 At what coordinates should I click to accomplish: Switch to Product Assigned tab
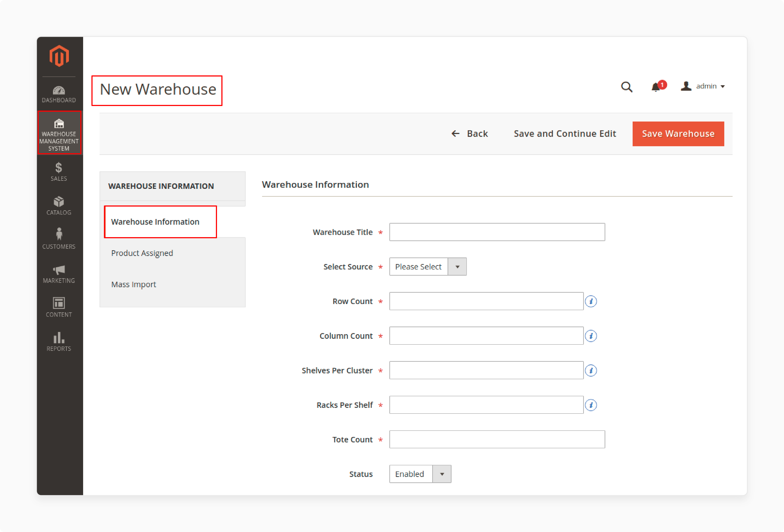click(x=142, y=253)
